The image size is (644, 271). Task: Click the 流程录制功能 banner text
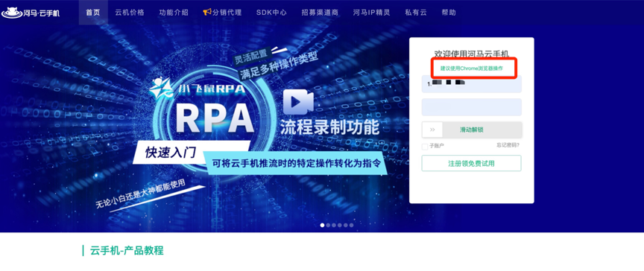point(329,127)
